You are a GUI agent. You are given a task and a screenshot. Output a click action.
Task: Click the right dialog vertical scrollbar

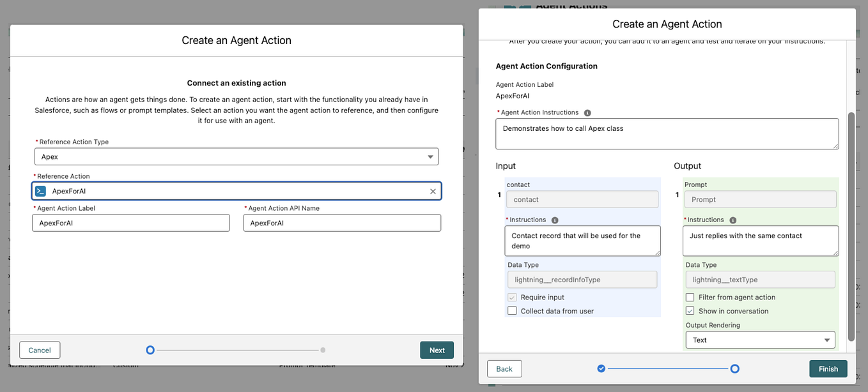click(x=851, y=227)
